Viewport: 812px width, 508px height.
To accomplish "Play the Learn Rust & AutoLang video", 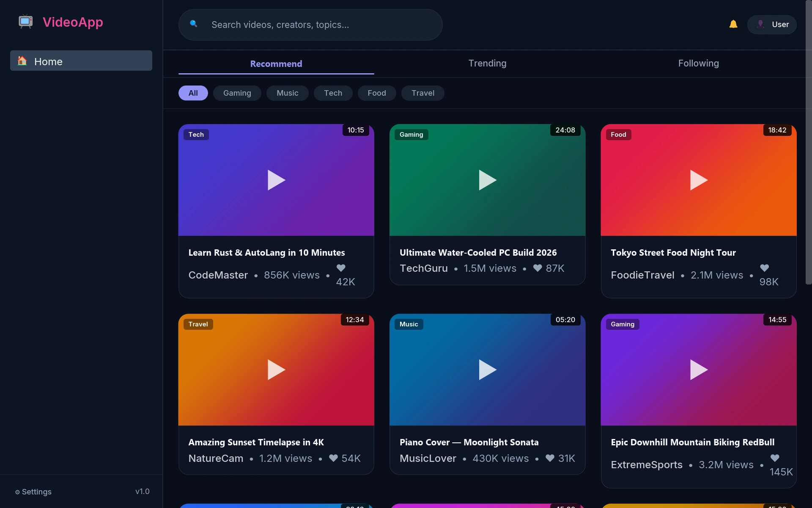I will pyautogui.click(x=276, y=180).
